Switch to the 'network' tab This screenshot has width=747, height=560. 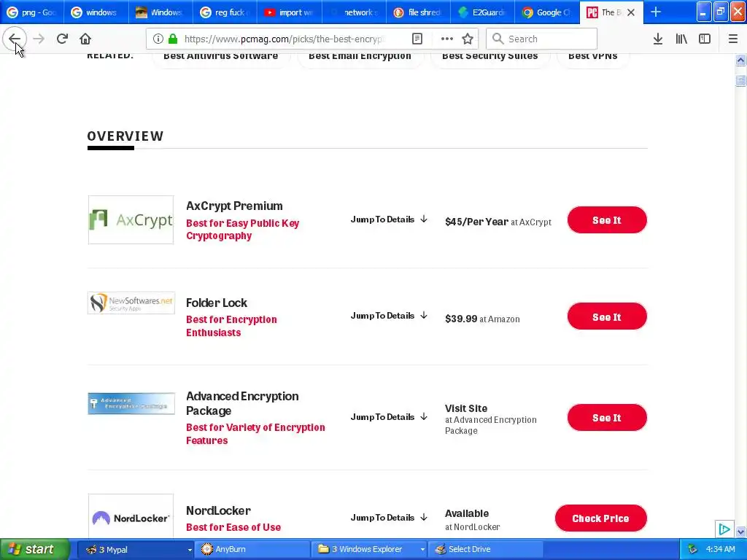[x=354, y=12]
